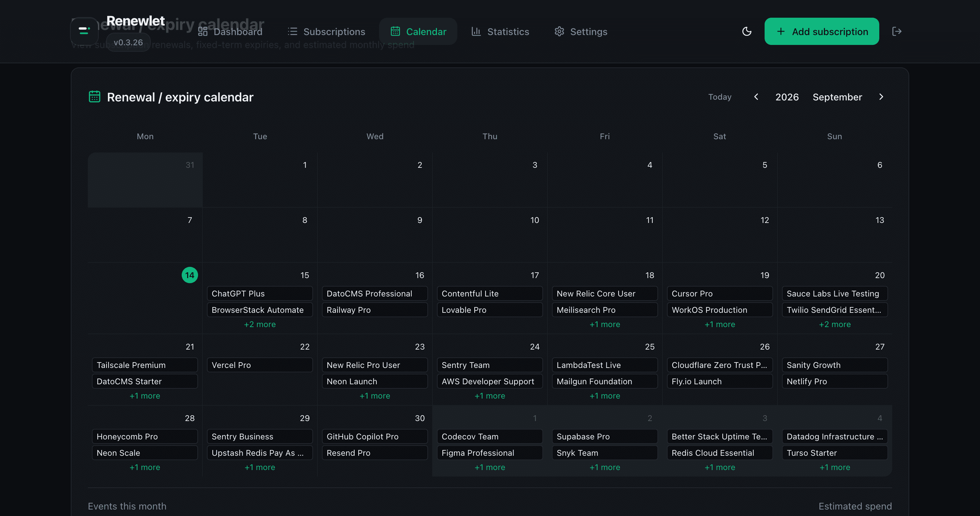
Task: Open the Resend Pro event
Action: click(x=375, y=453)
